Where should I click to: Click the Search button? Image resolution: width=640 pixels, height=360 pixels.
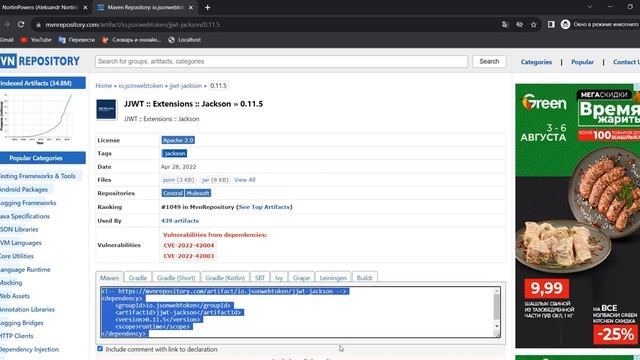(489, 62)
